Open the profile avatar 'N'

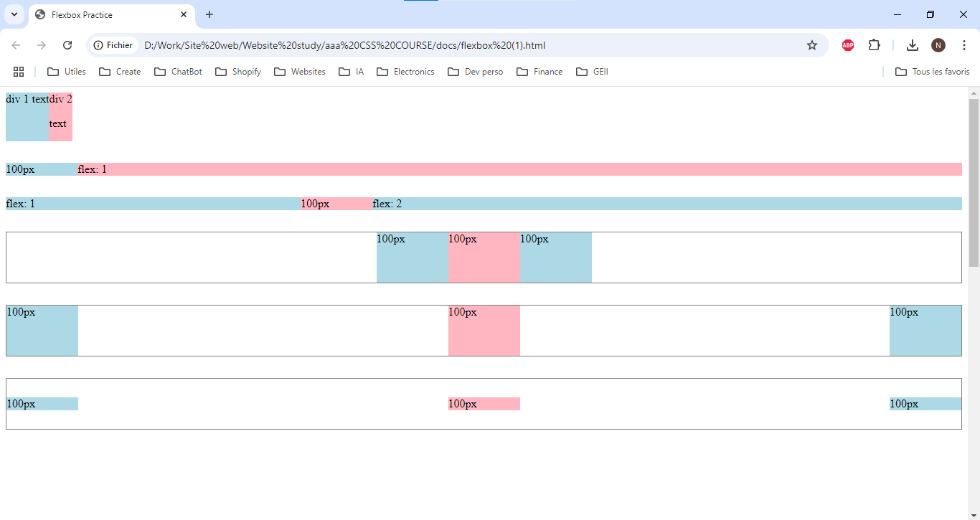(x=938, y=45)
